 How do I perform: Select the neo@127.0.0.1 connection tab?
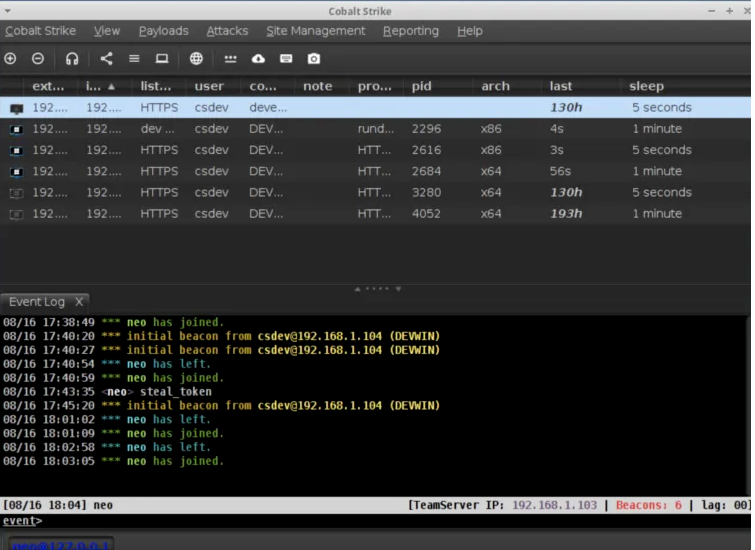tap(59, 544)
